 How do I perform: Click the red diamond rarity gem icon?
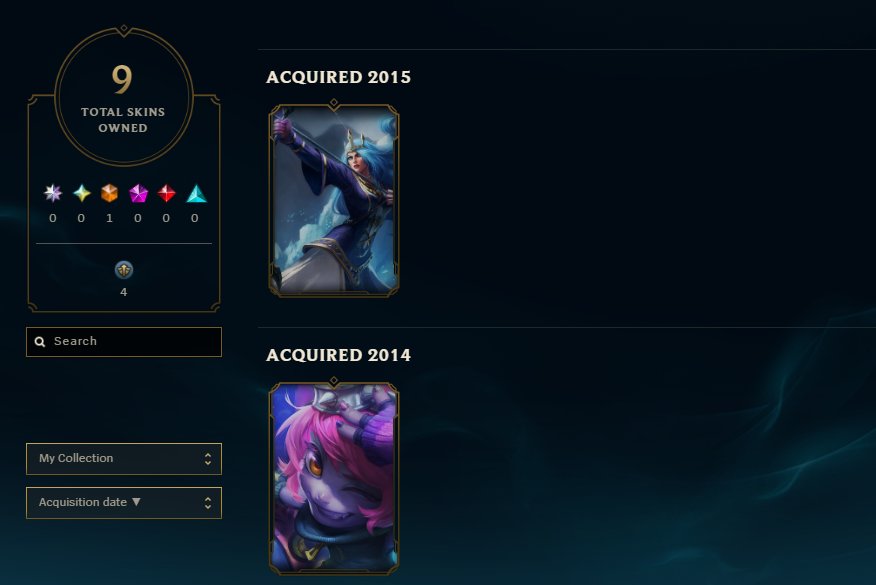click(x=166, y=193)
